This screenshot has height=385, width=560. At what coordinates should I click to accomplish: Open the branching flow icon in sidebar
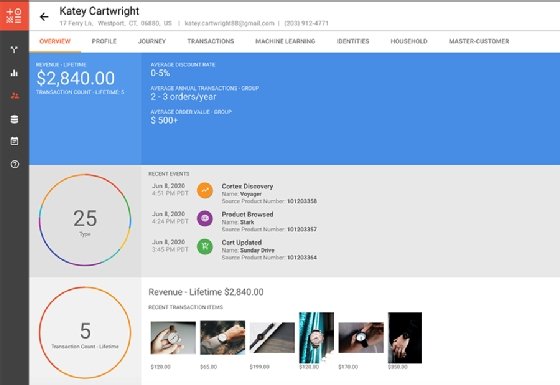click(14, 50)
